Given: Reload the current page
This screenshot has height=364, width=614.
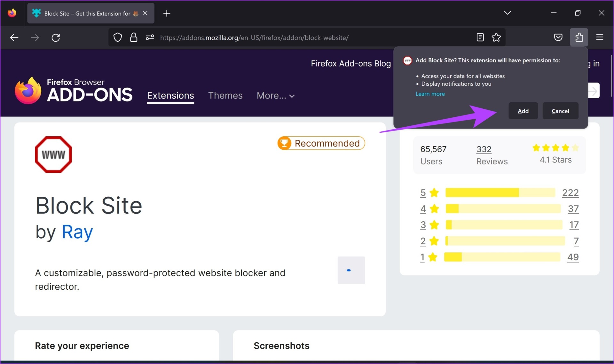Looking at the screenshot, I should pos(56,38).
